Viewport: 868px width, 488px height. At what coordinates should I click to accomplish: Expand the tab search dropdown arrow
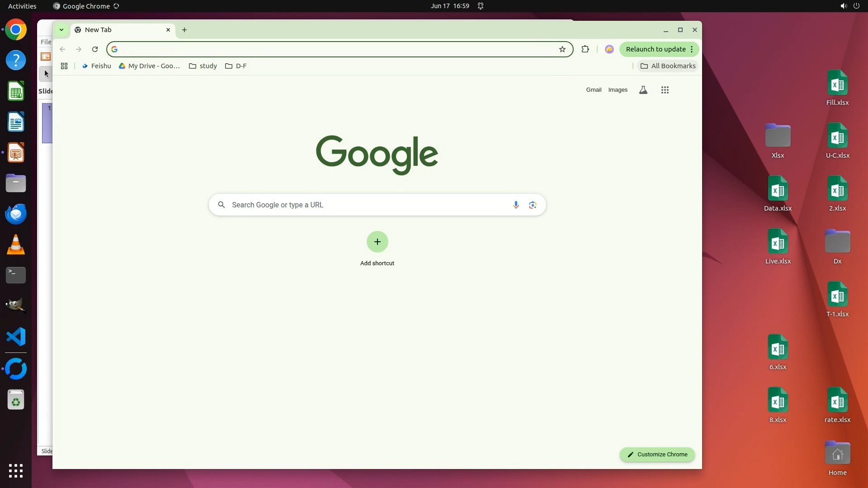click(x=61, y=30)
